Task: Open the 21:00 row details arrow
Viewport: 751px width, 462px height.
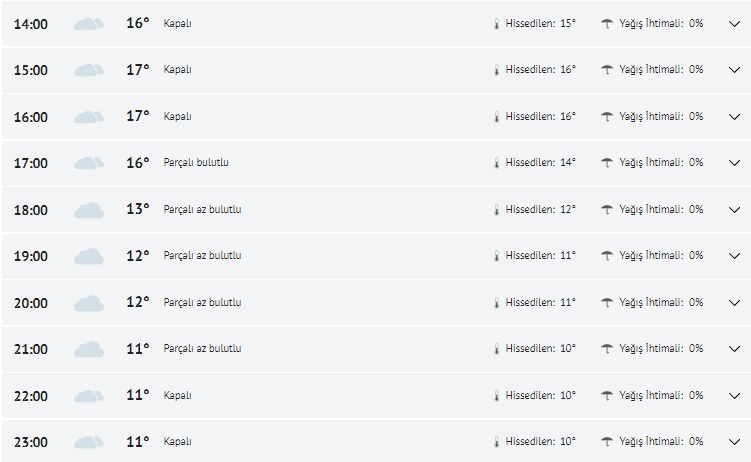Action: (735, 349)
